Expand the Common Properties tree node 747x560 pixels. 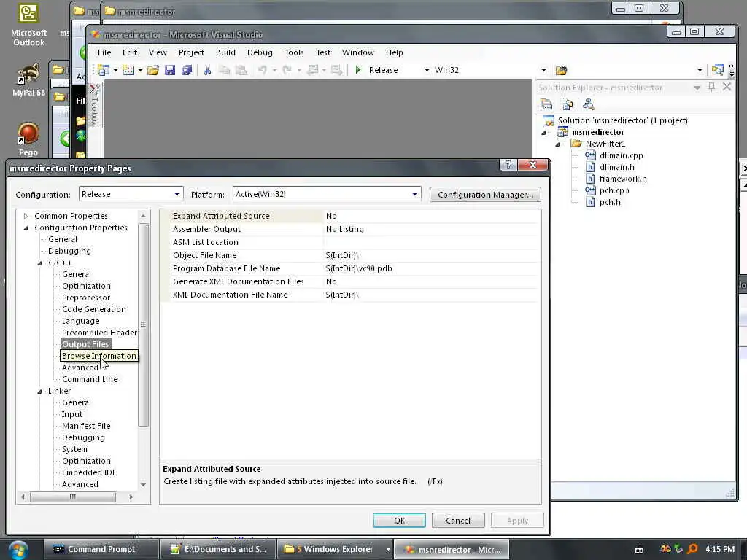26,216
